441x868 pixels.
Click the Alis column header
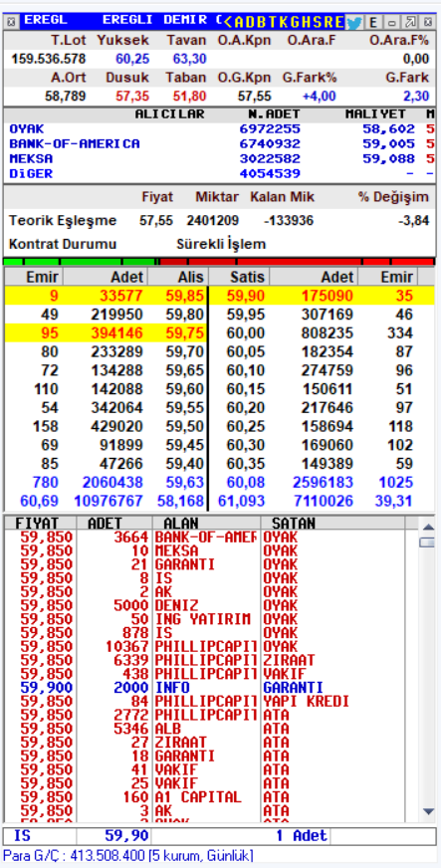click(177, 277)
